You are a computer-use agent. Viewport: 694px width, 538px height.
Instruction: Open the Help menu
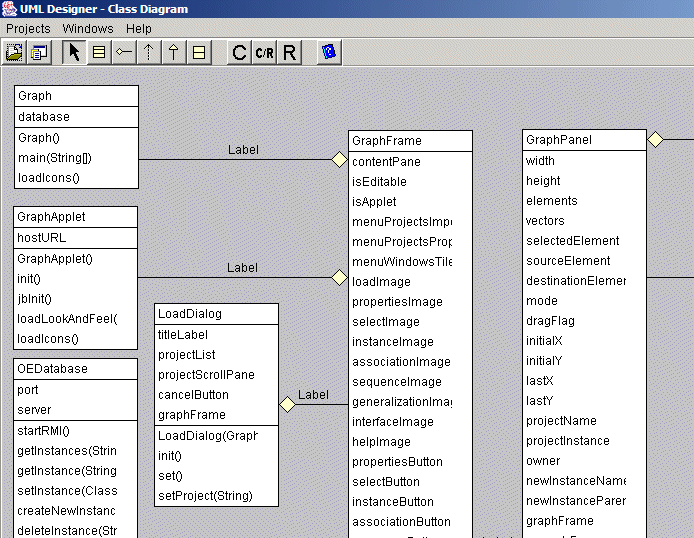click(139, 29)
